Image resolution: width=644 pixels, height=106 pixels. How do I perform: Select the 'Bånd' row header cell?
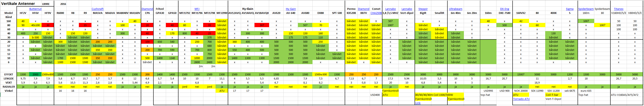(x=9, y=17)
